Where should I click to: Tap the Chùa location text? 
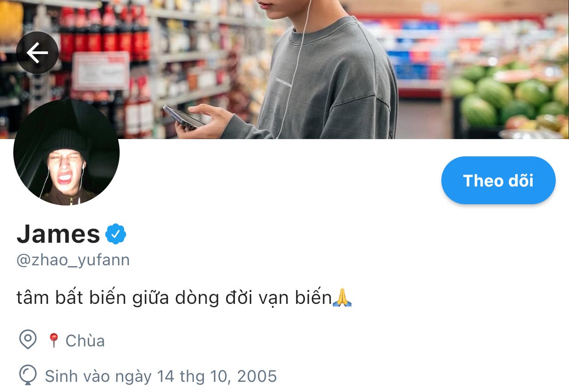pos(85,341)
